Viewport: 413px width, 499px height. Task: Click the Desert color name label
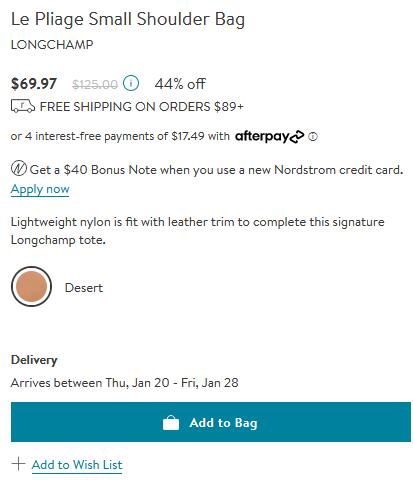point(84,288)
